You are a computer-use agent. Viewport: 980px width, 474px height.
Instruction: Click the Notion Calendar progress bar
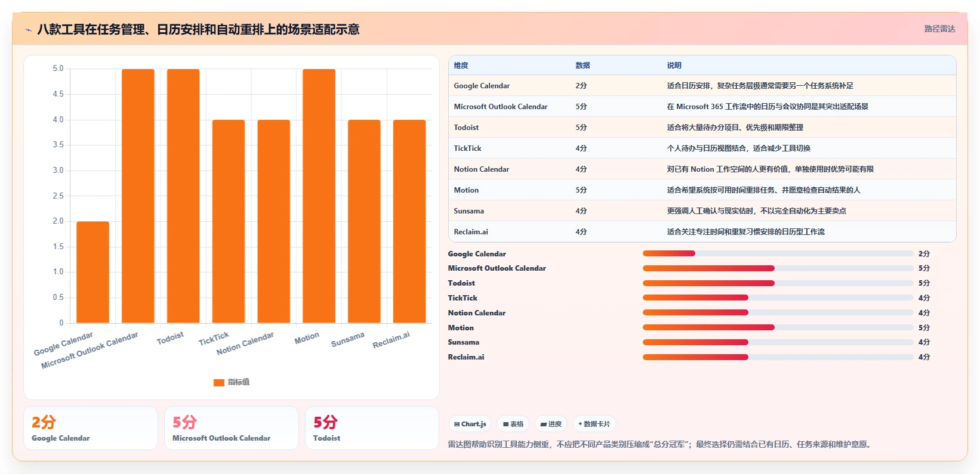coord(778,312)
